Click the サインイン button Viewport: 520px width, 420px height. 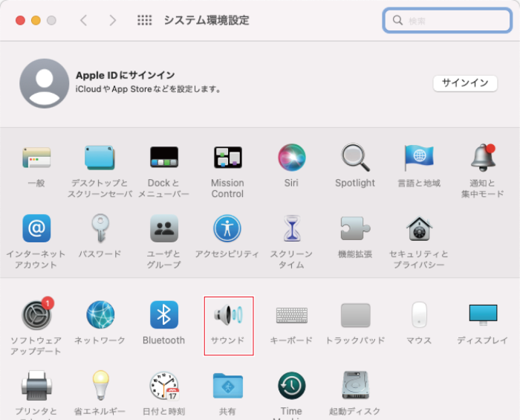coord(465,83)
